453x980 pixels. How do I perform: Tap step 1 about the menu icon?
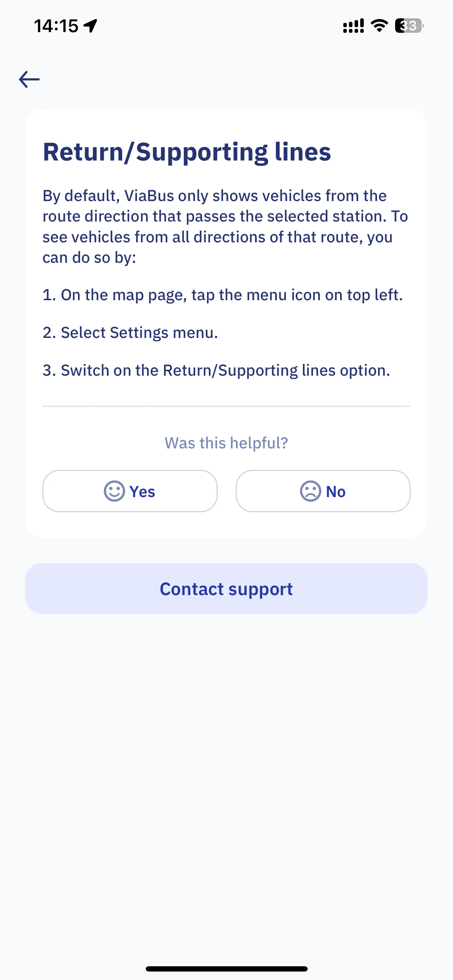(x=223, y=295)
